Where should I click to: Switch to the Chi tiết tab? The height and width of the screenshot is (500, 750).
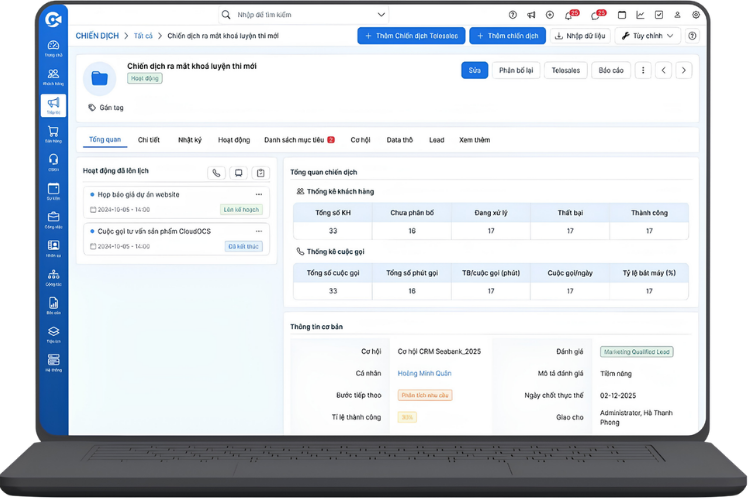tap(149, 140)
